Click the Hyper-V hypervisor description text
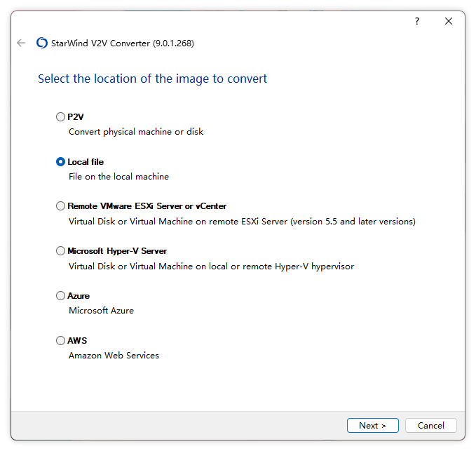Viewport: 476px width, 451px height. tap(211, 267)
